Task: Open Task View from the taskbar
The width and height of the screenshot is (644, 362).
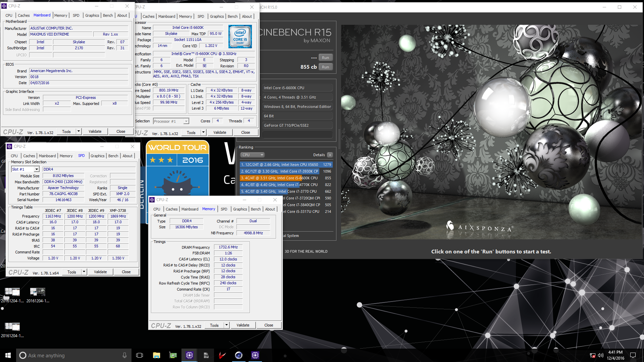Action: coord(140,355)
